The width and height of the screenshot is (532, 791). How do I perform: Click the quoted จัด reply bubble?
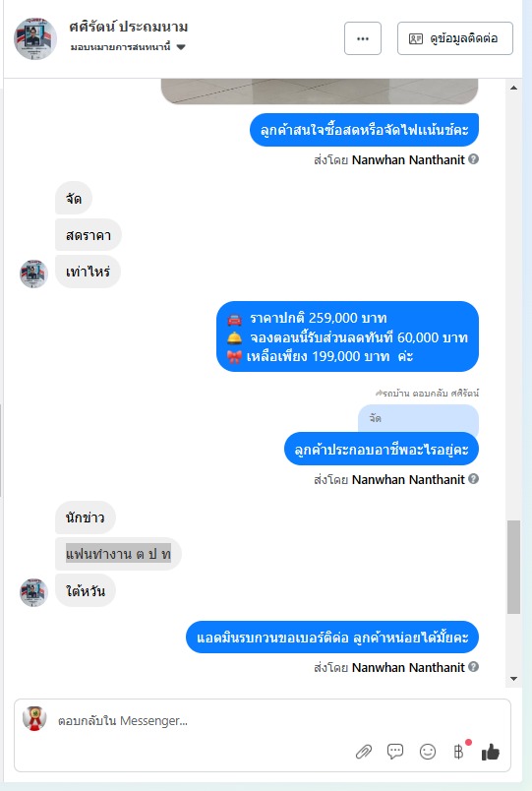click(x=418, y=419)
